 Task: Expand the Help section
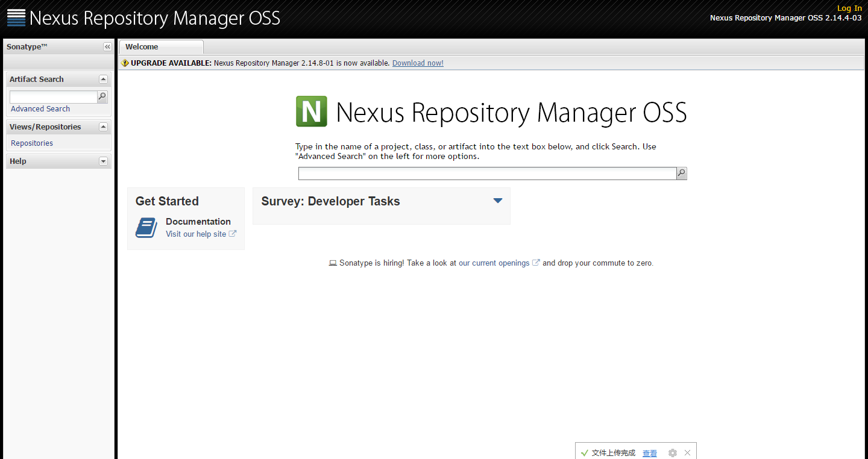[x=103, y=161]
